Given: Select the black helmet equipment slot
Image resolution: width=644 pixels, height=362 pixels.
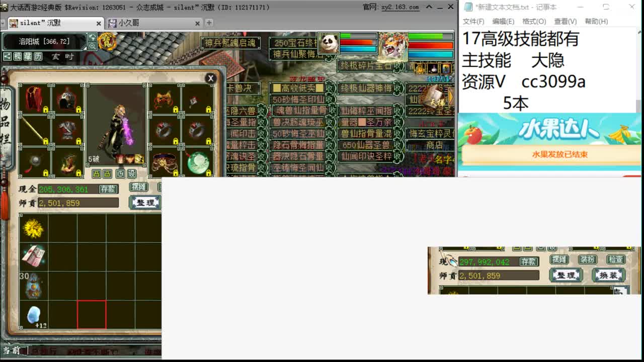Looking at the screenshot, I should [x=67, y=99].
